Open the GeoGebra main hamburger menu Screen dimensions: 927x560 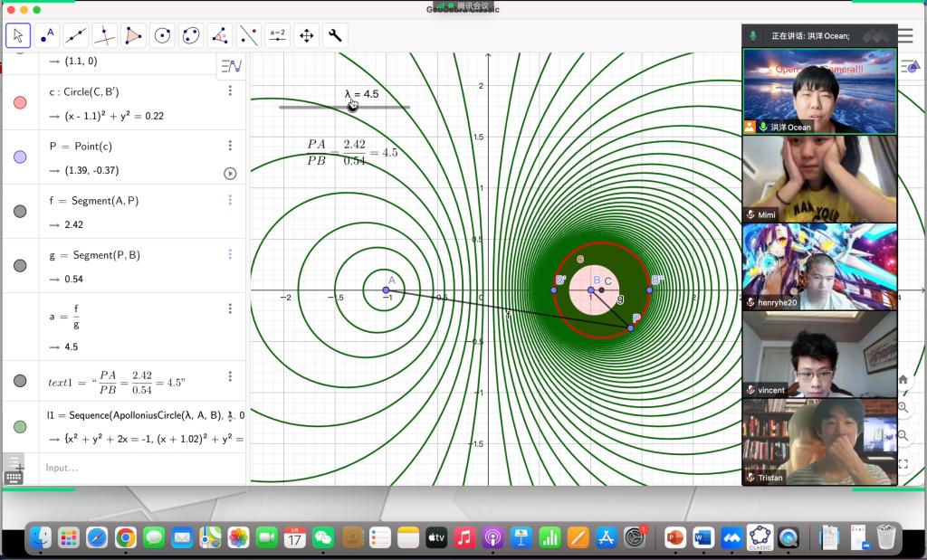905,35
